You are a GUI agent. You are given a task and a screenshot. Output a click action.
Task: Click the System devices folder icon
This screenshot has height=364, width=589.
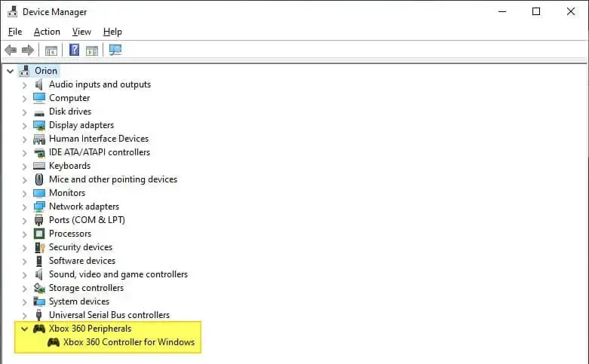39,301
